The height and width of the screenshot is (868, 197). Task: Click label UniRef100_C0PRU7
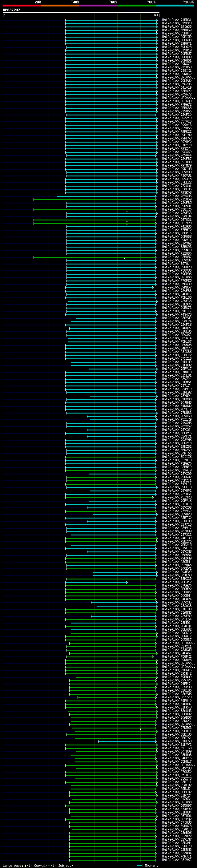pos(176,54)
